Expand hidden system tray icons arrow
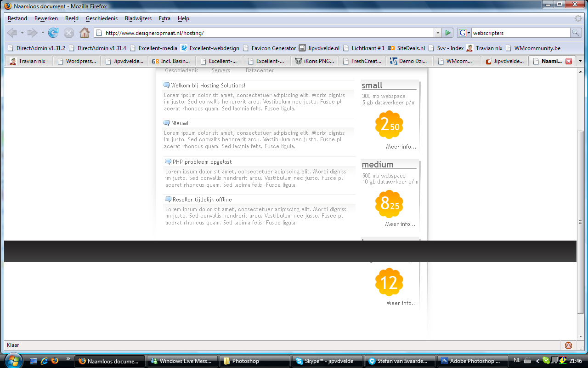588x368 pixels. click(x=538, y=360)
